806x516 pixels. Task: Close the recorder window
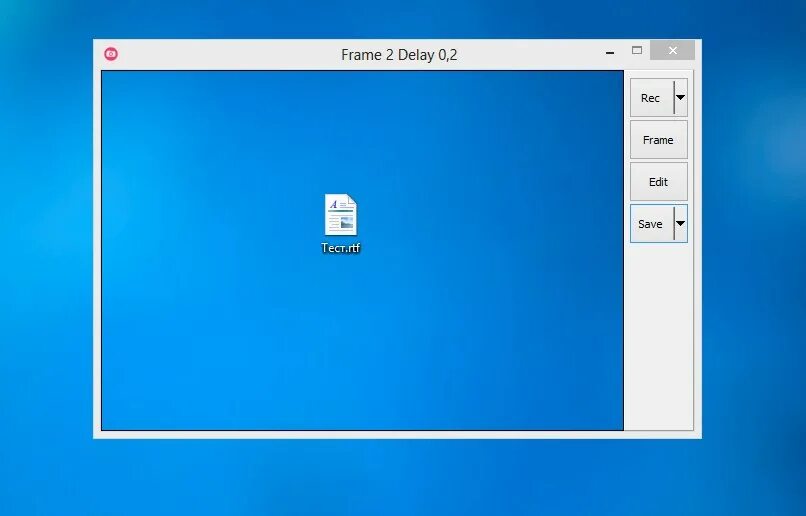tap(673, 50)
